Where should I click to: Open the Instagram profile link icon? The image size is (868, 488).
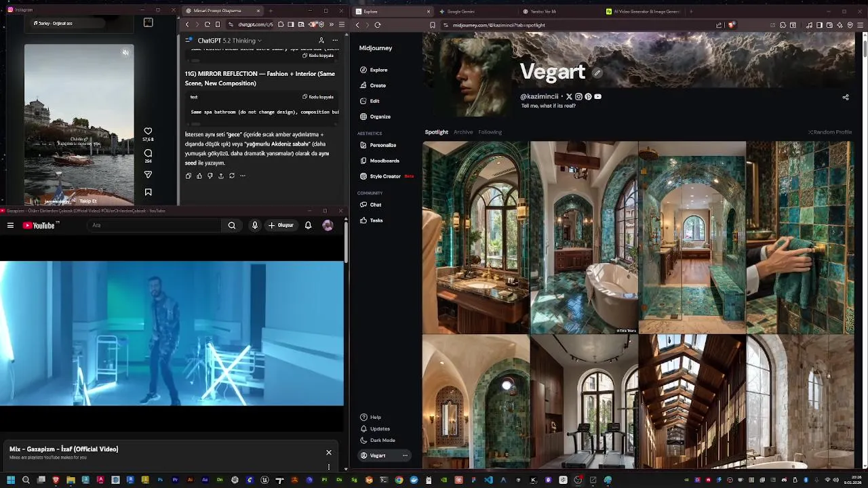tap(578, 97)
